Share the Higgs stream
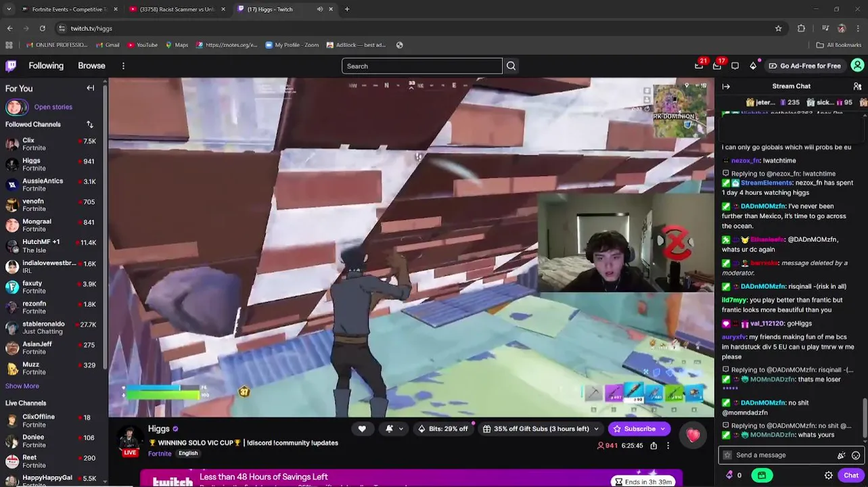The height and width of the screenshot is (487, 868). 654,446
